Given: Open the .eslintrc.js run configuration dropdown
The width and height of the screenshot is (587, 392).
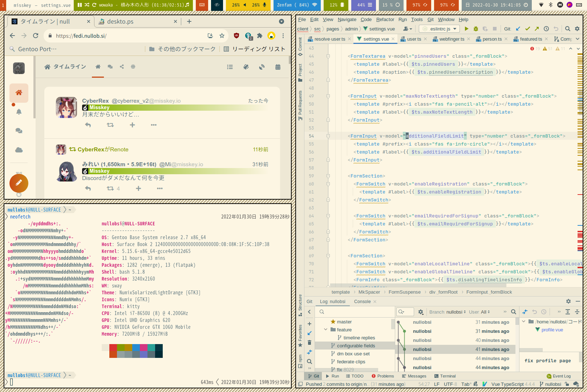Looking at the screenshot, I should 440,29.
